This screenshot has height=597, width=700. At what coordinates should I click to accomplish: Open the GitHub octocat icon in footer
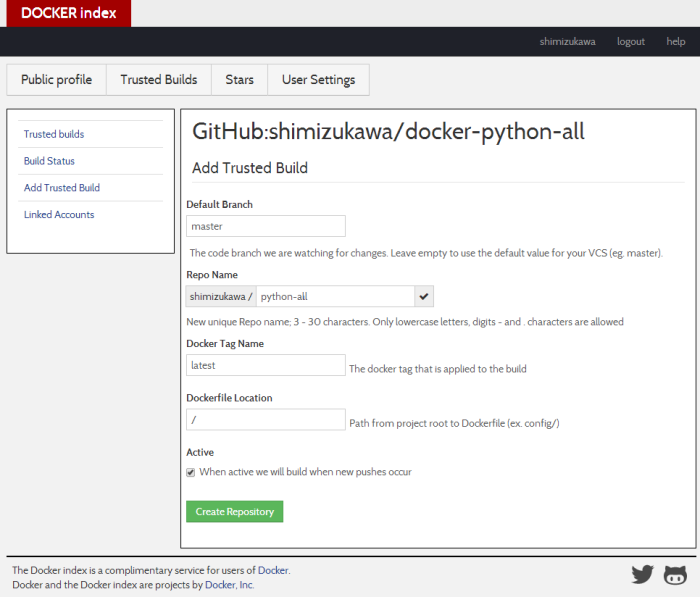(675, 575)
